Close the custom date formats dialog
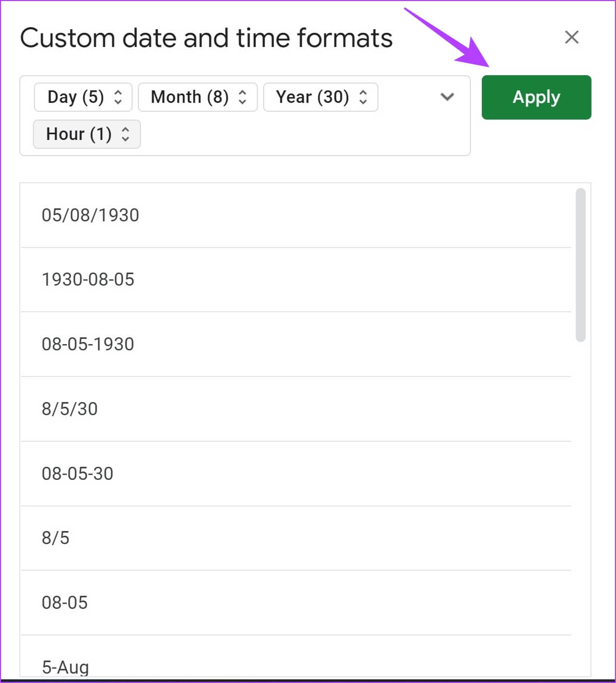 572,38
